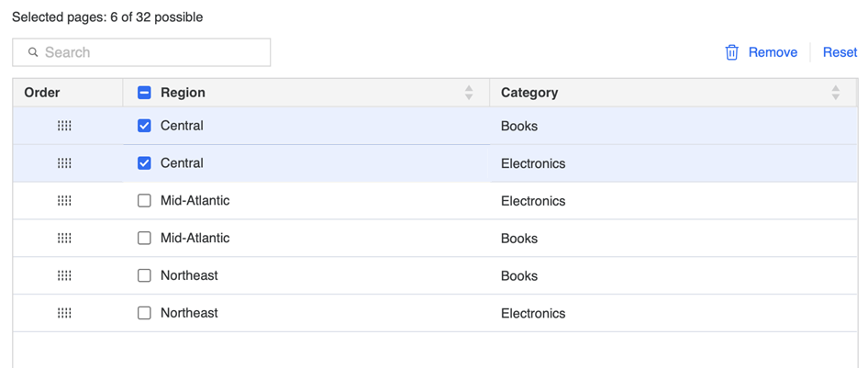Sort table by Region column arrows
Screen dimensions: 868x368
(469, 93)
